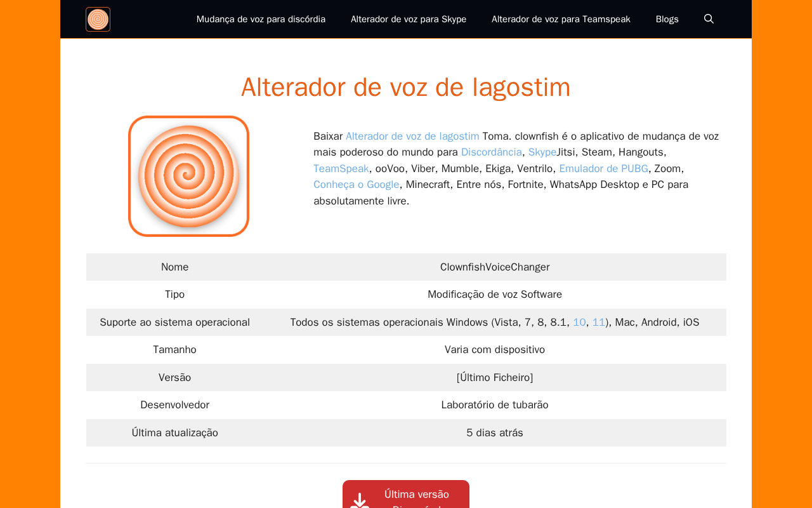The height and width of the screenshot is (508, 812).
Task: Open the 'Emulador de PUBG' link
Action: click(603, 168)
